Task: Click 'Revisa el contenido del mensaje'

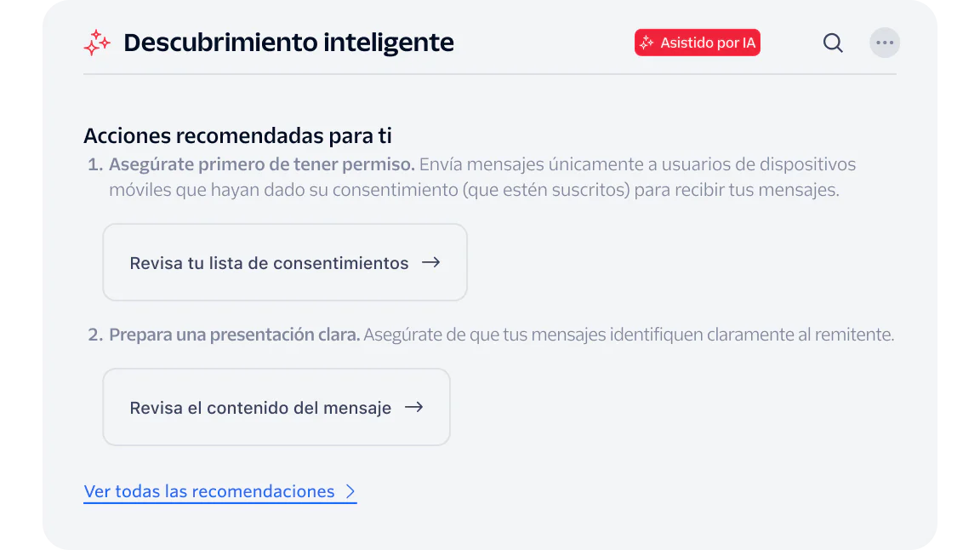Action: 276,407
